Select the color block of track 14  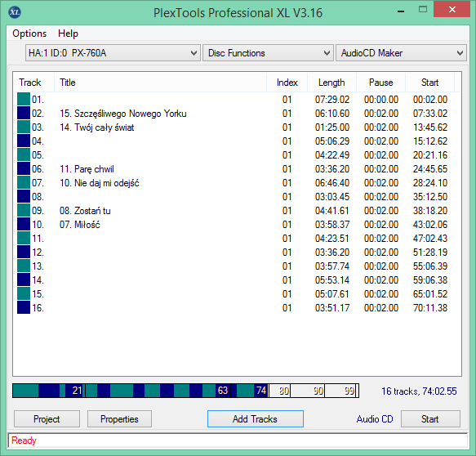tap(24, 279)
